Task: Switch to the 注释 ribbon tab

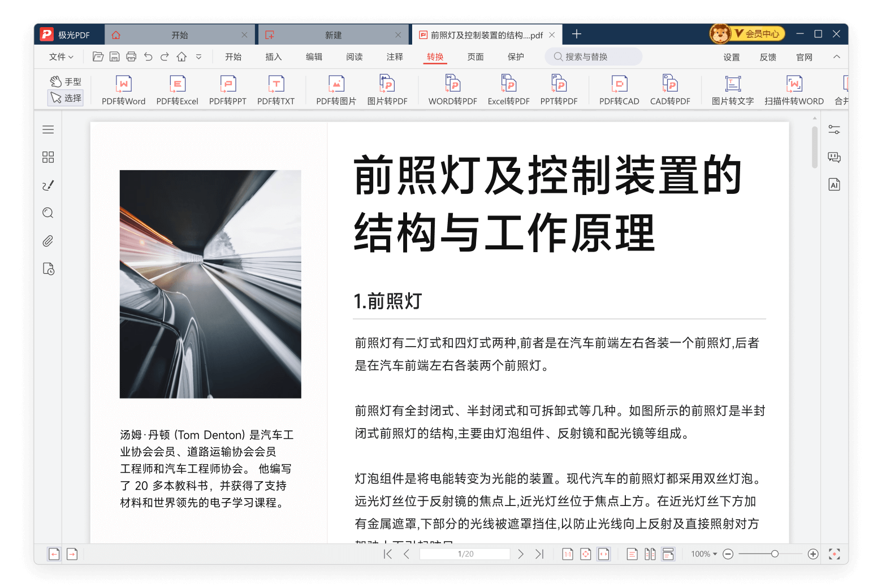Action: pos(395,57)
